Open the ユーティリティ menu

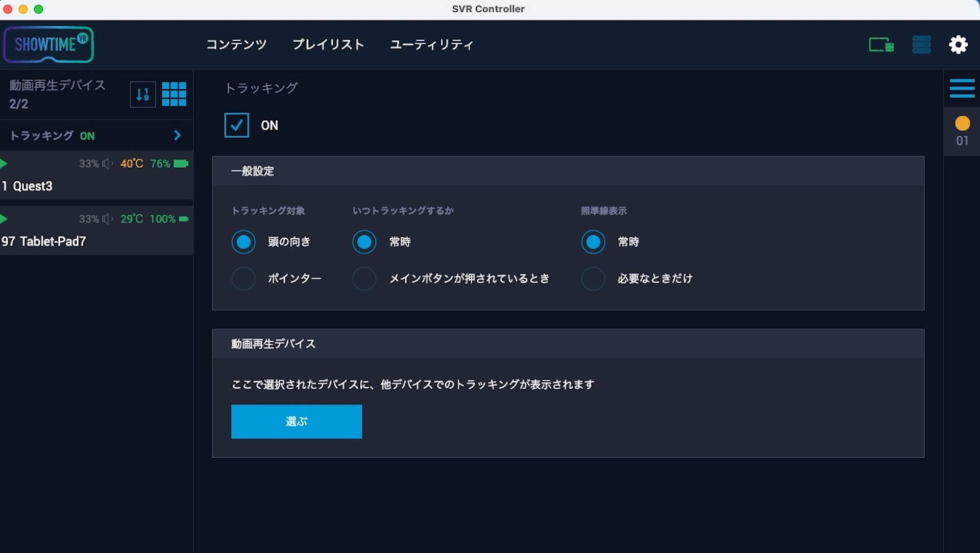[x=432, y=45]
